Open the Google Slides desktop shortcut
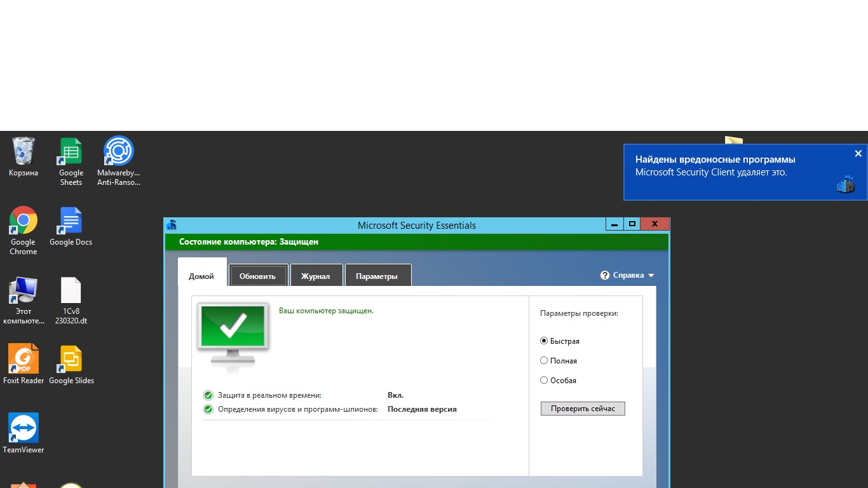The image size is (868, 488). (x=71, y=364)
